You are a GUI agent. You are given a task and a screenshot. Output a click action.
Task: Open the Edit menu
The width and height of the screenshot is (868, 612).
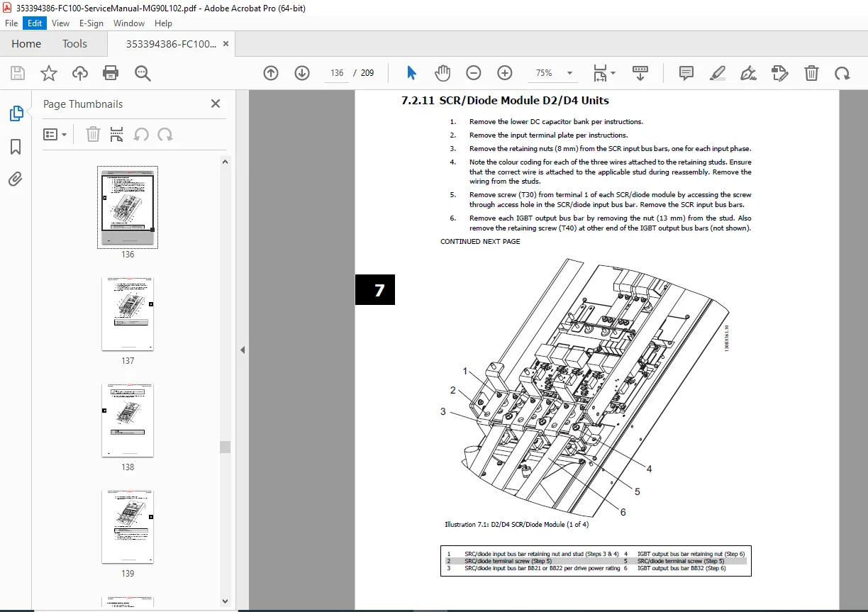tap(35, 23)
